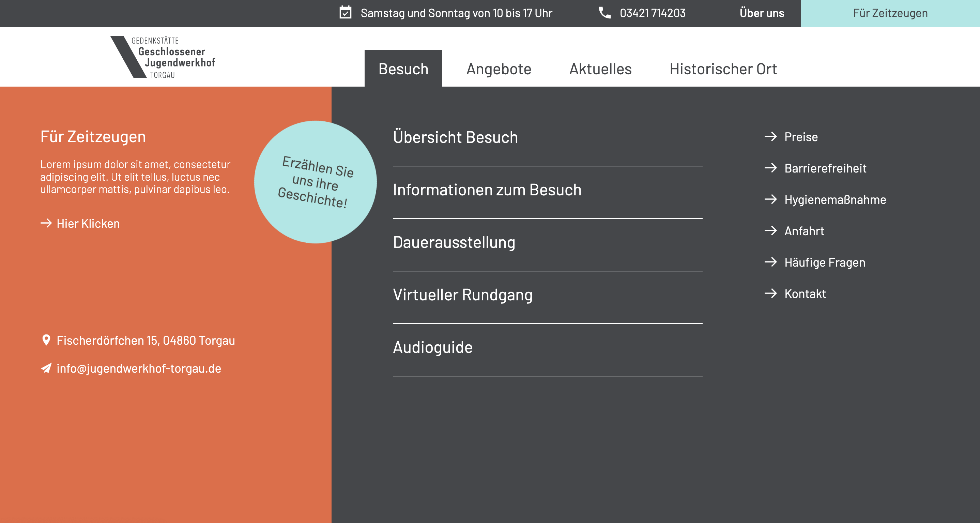Open the Hygienemaßnahme link

pos(835,200)
